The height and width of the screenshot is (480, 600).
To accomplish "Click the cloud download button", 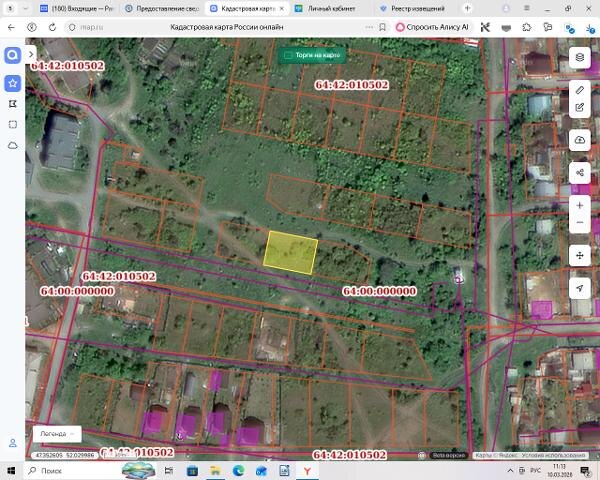I will point(580,140).
